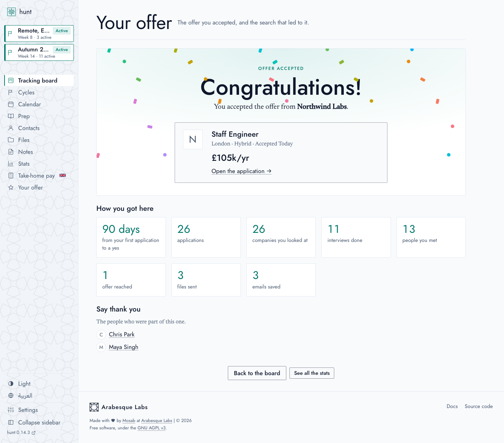Open the Mosab author link

pyautogui.click(x=129, y=421)
